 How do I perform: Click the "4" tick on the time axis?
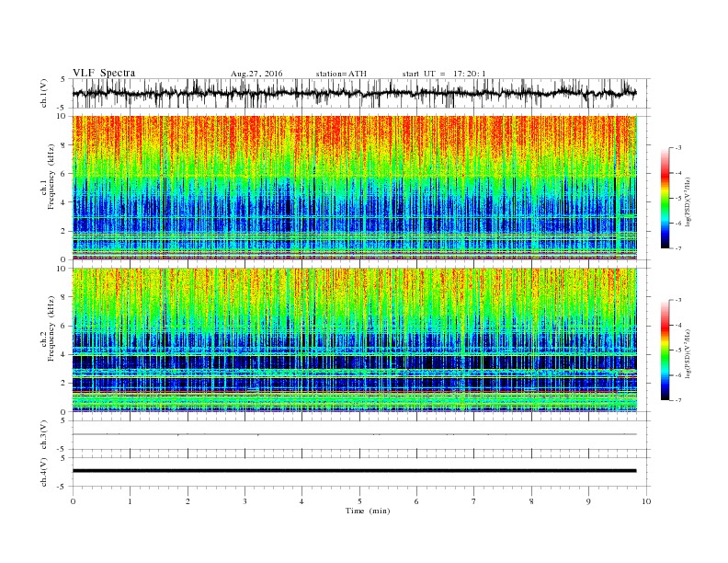click(301, 501)
